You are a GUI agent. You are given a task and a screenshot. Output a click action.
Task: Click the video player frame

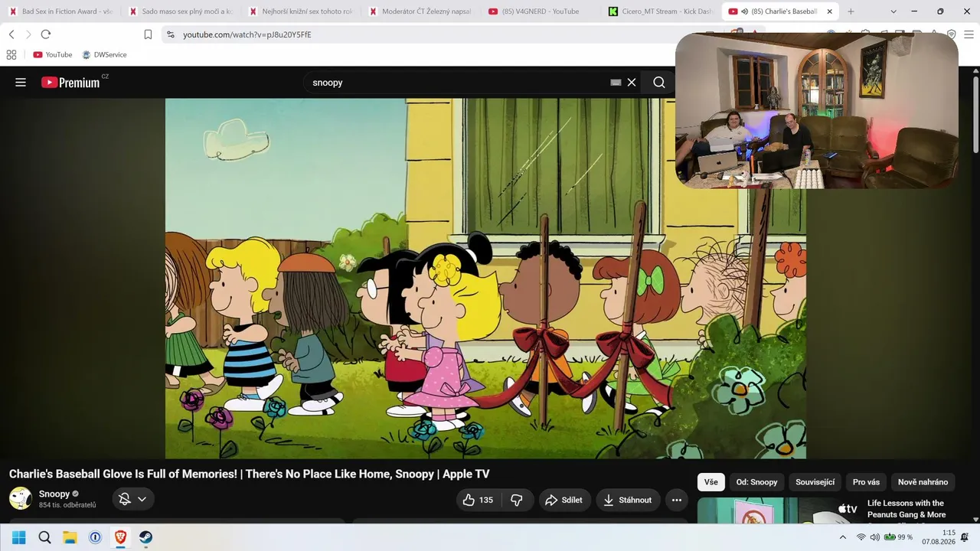tap(485, 278)
